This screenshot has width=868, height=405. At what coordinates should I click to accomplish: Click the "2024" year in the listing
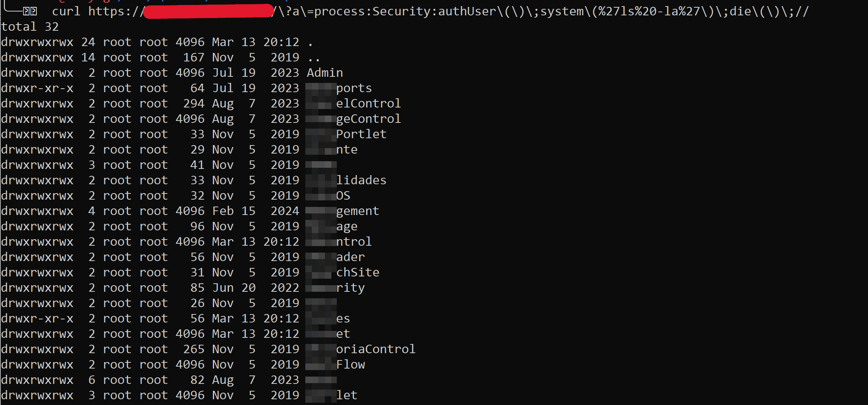285,211
